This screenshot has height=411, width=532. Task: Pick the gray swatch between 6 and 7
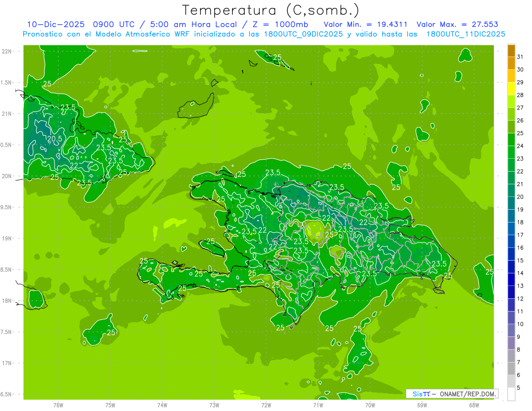click(x=511, y=369)
